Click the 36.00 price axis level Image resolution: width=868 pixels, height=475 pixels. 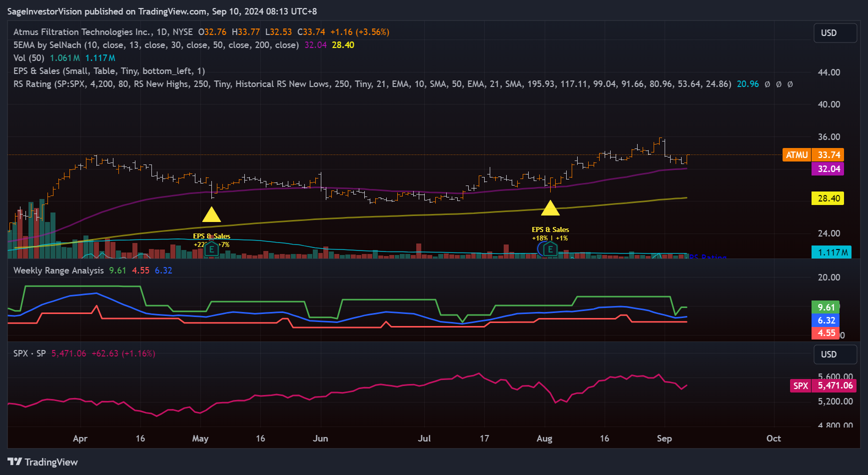pyautogui.click(x=829, y=137)
